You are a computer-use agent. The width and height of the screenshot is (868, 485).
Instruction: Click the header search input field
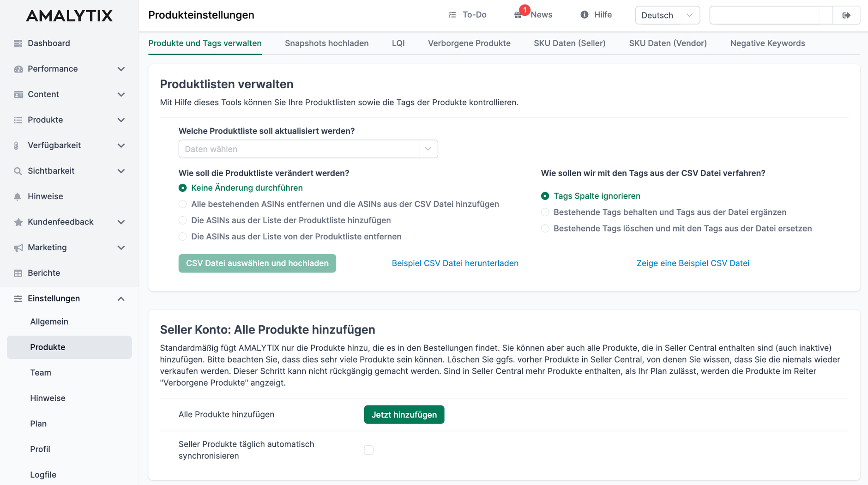coord(771,15)
